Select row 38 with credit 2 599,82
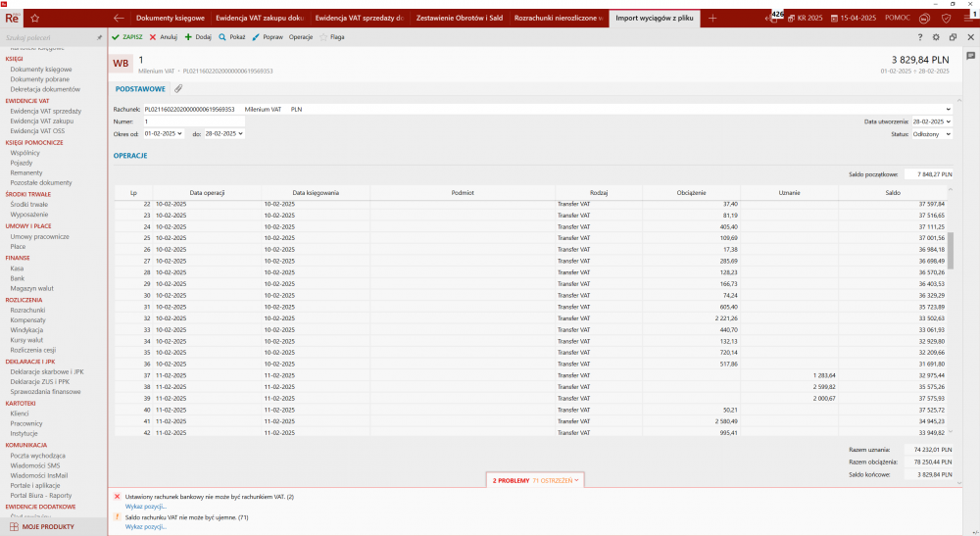The image size is (980, 536). [x=531, y=387]
